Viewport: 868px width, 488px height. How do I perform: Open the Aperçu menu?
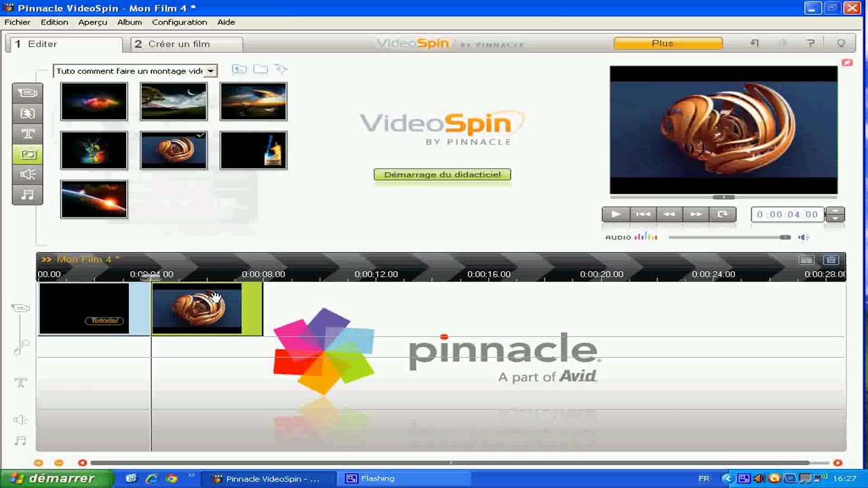93,22
